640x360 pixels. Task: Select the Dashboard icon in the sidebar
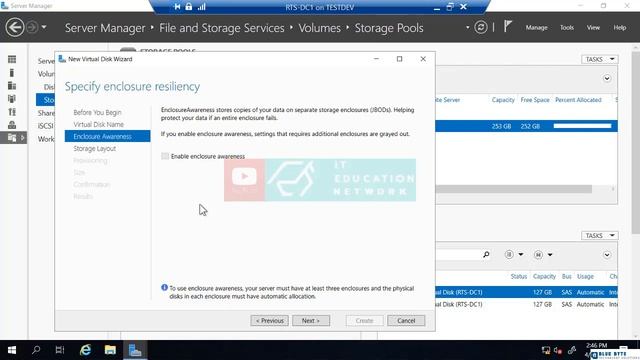coord(12,59)
